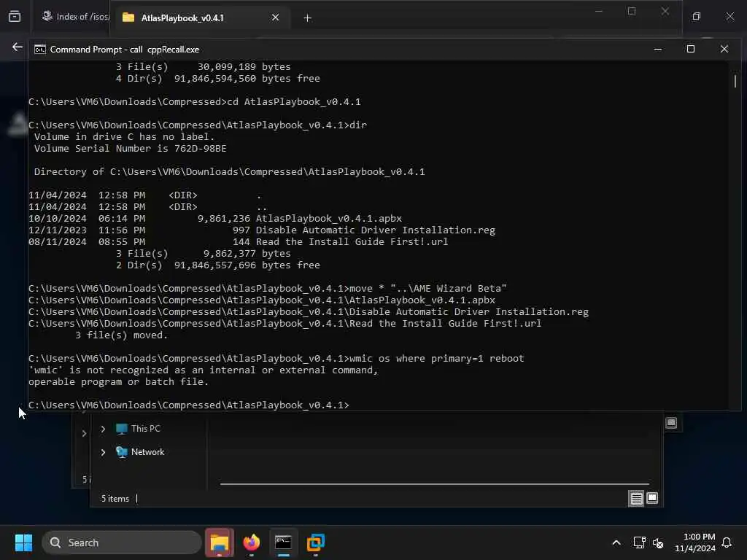Switch to the Index of /isos tab

[x=75, y=17]
